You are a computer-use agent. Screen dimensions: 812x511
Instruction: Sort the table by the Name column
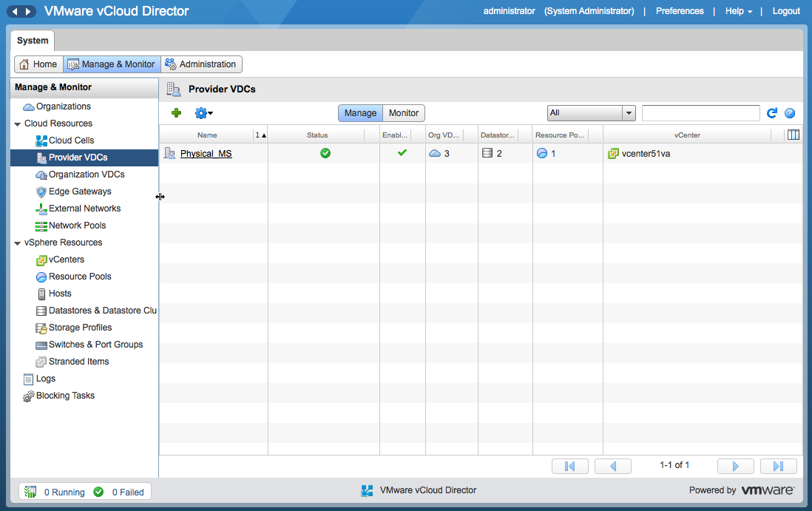coord(207,135)
